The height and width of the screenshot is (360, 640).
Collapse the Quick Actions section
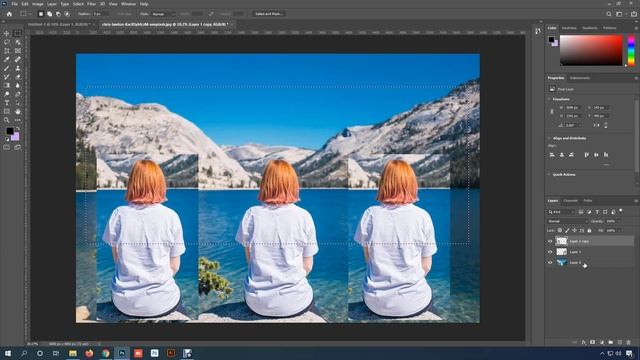pos(549,175)
